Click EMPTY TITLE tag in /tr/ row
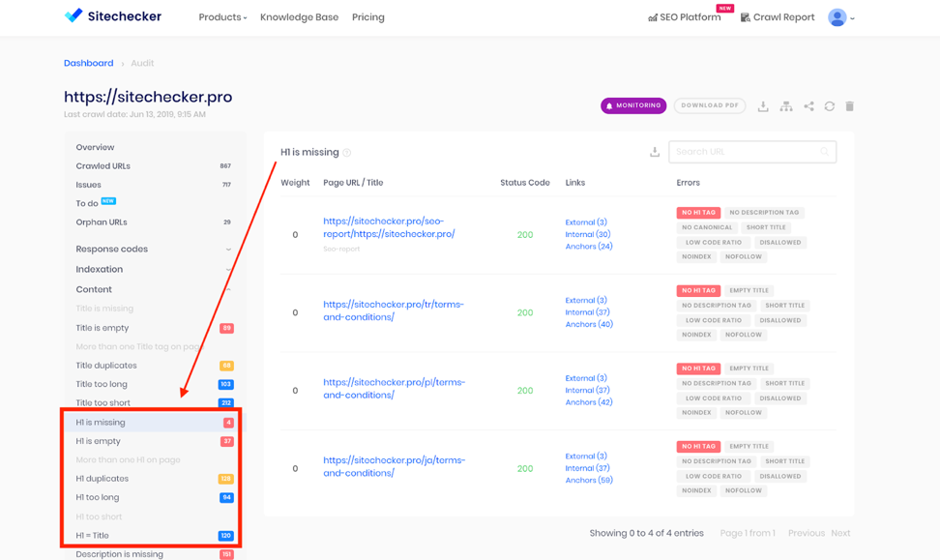940x560 pixels. point(749,290)
